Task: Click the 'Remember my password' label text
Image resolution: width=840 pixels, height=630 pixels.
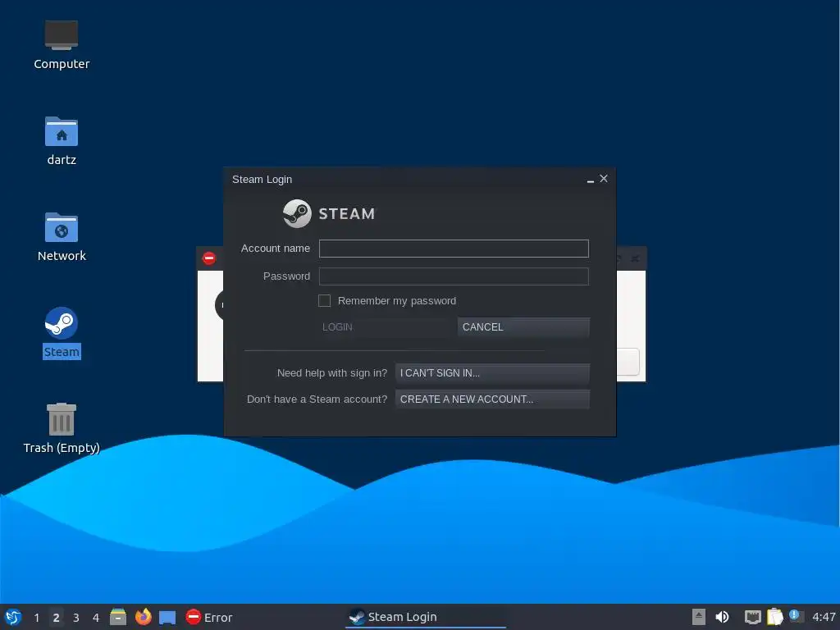Action: (397, 300)
